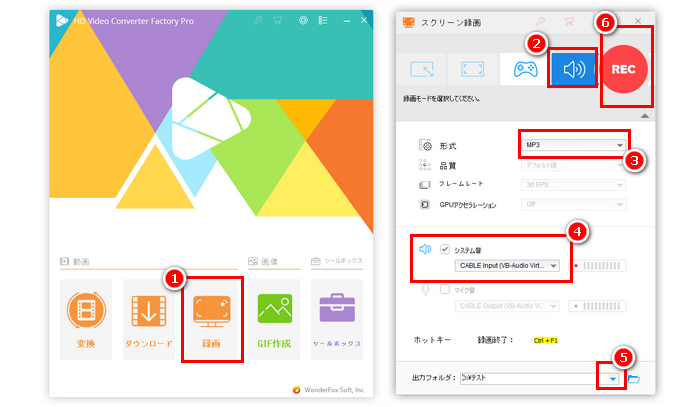This screenshot has width=700, height=407.
Task: Open the list menu icon in HD Video Converter window
Action: coord(323,21)
